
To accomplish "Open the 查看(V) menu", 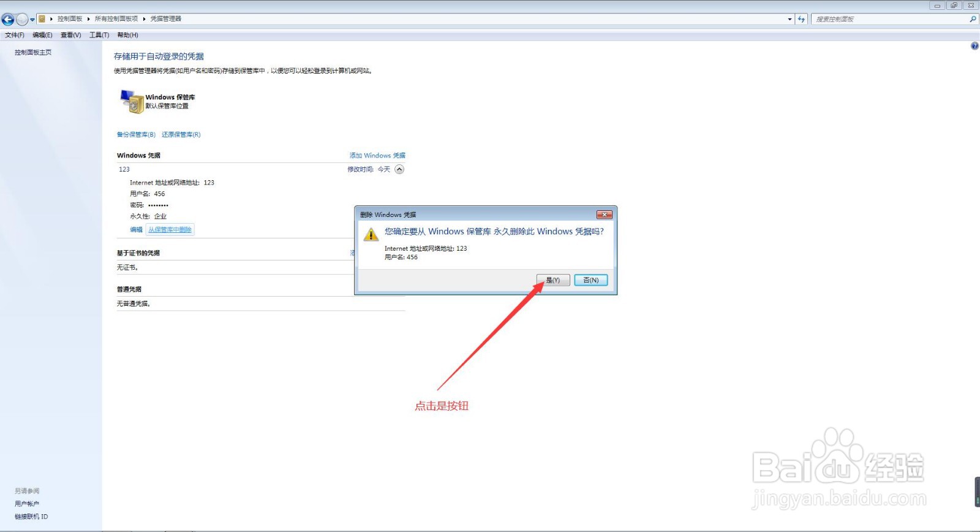I will point(71,35).
